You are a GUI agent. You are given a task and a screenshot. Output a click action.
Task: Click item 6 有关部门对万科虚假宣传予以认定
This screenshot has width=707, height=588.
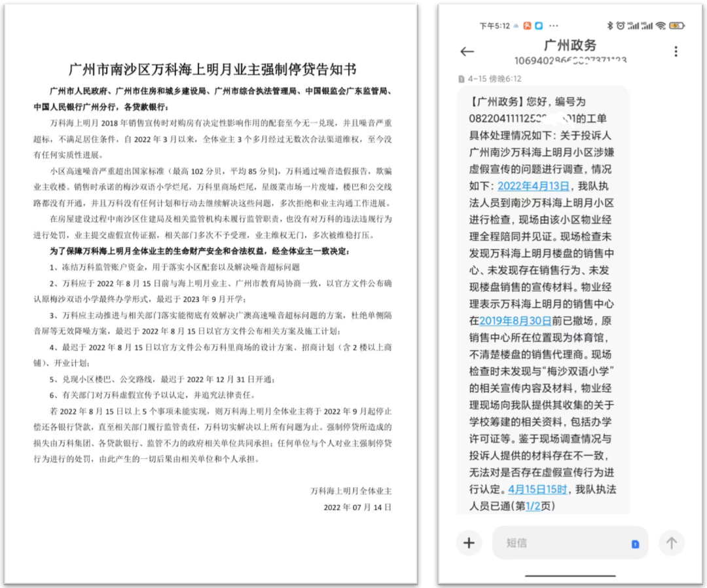pyautogui.click(x=153, y=395)
